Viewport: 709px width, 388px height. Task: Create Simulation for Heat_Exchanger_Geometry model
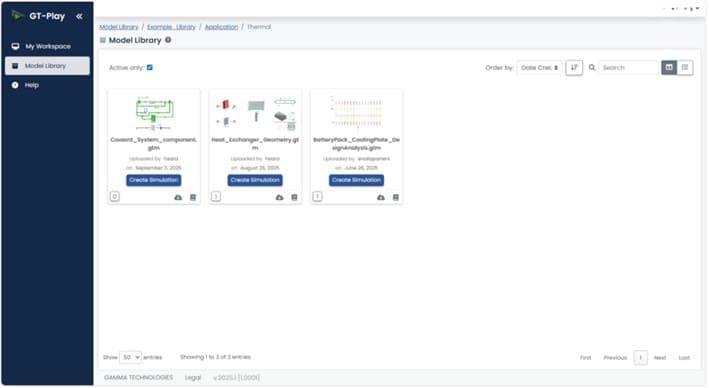(x=255, y=180)
